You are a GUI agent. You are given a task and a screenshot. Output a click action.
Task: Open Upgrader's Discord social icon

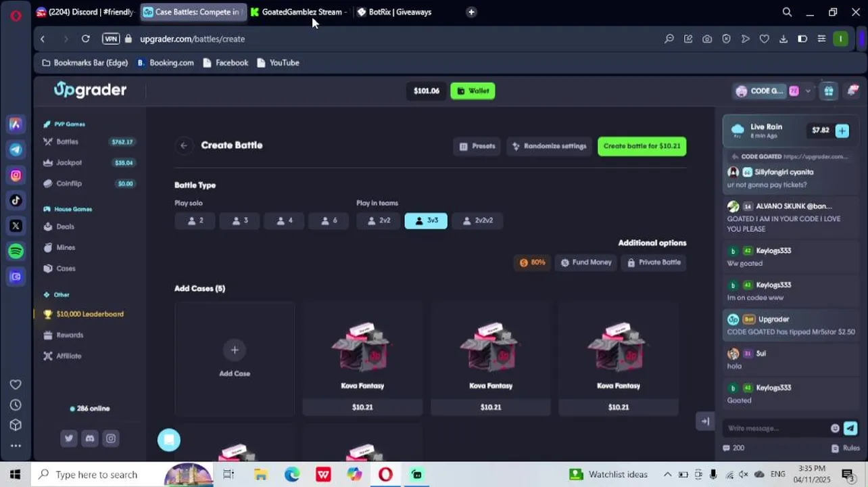pos(90,438)
